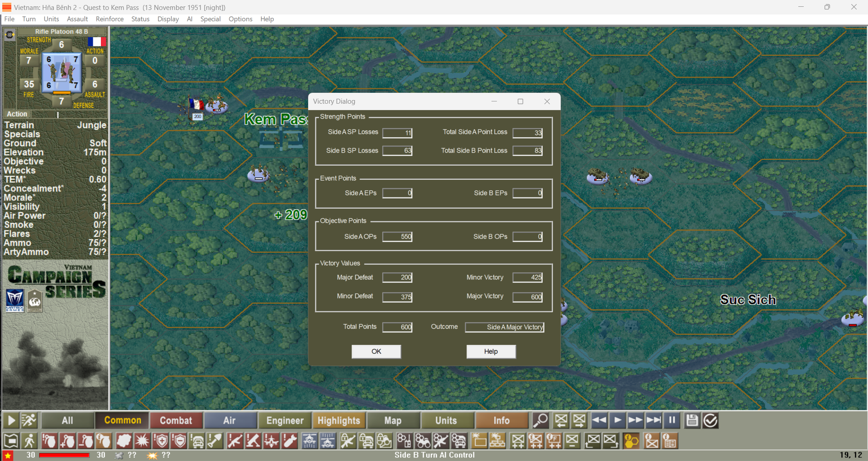
Task: Click the hexes with binoculars icon
Action: (422, 441)
